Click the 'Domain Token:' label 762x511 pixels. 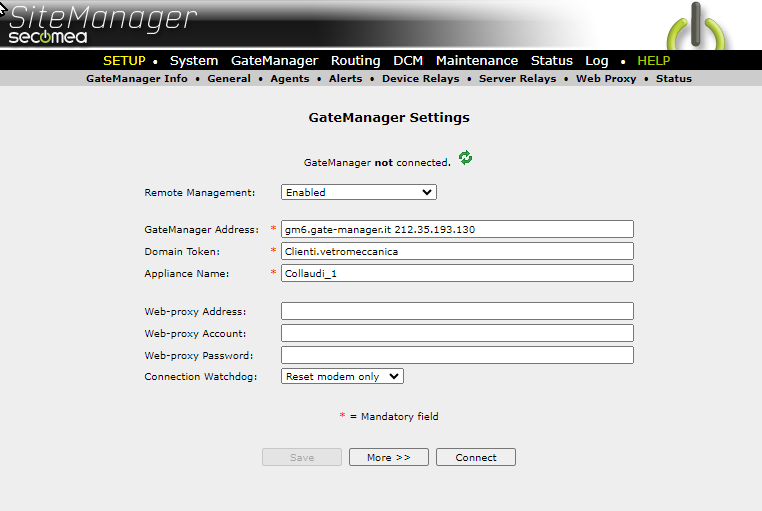click(182, 252)
